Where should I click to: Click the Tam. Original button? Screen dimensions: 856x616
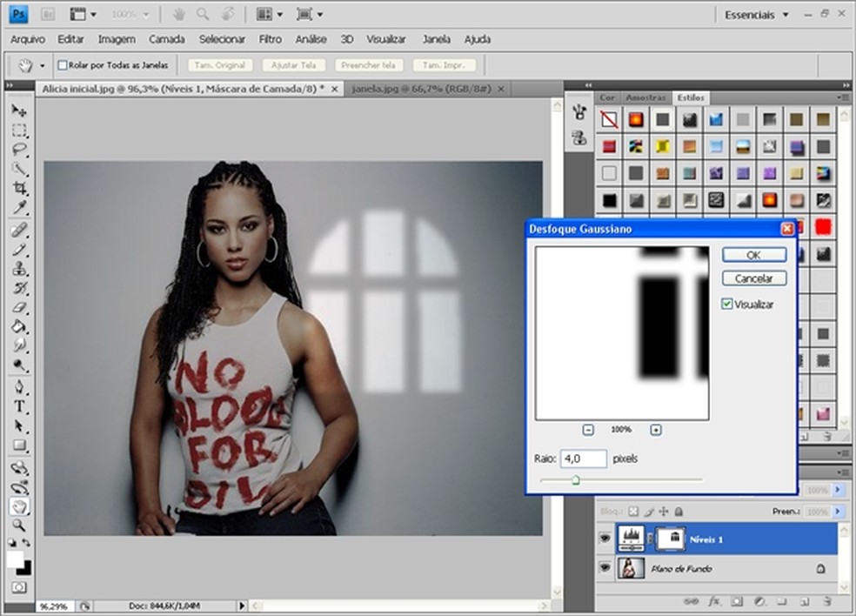[219, 65]
